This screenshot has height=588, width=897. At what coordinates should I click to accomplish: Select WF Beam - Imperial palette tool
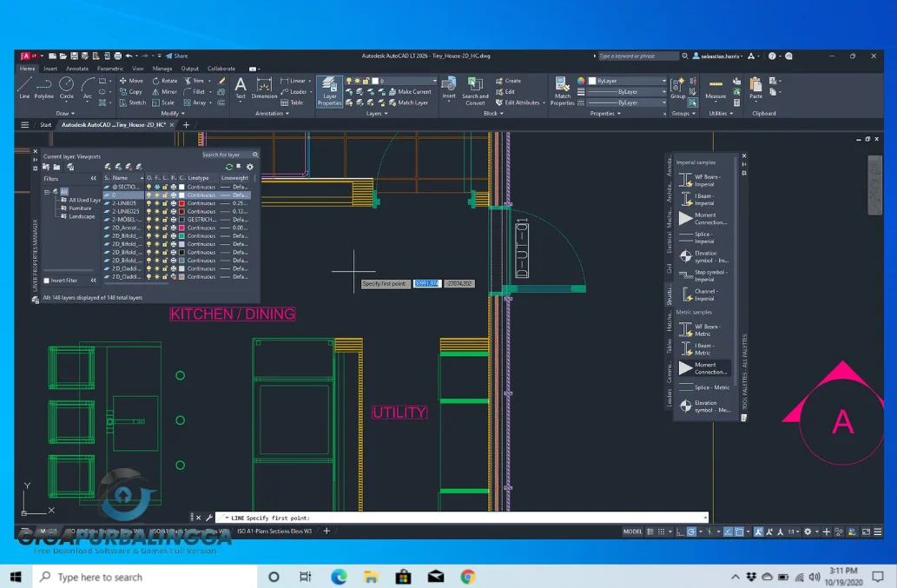703,180
